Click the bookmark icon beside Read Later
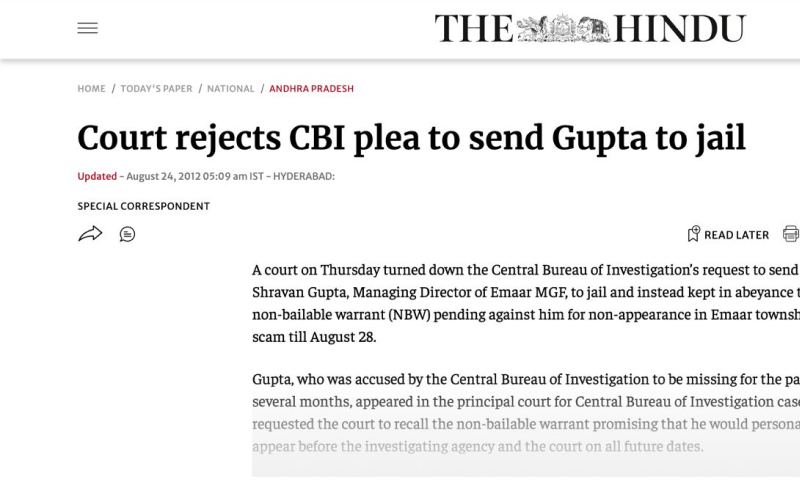The width and height of the screenshot is (800, 500). pos(693,234)
